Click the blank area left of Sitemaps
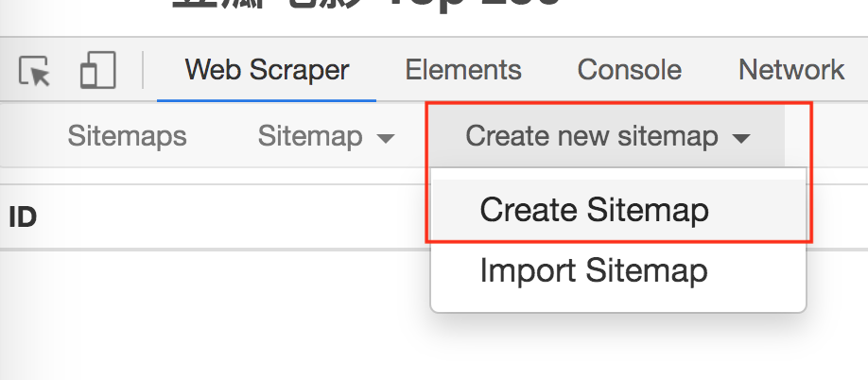The height and width of the screenshot is (380, 868). pyautogui.click(x=28, y=136)
